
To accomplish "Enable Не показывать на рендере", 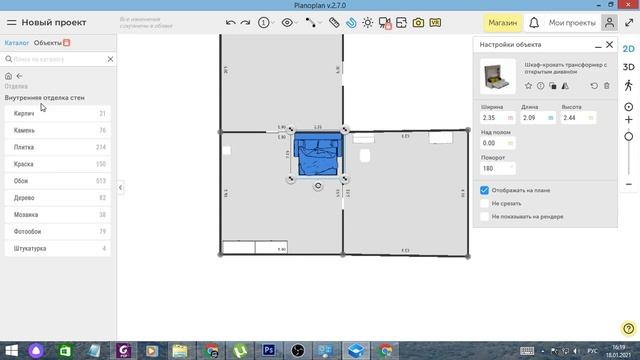I will pos(484,216).
